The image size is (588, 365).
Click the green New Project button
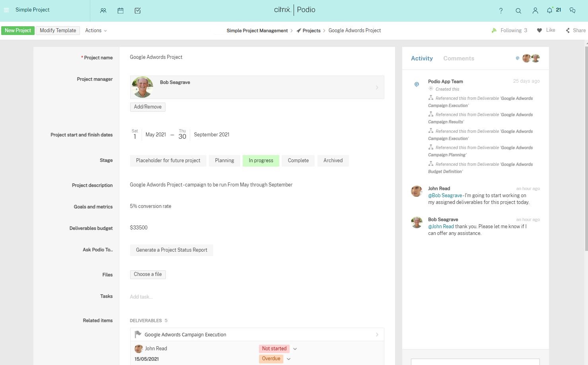18,31
